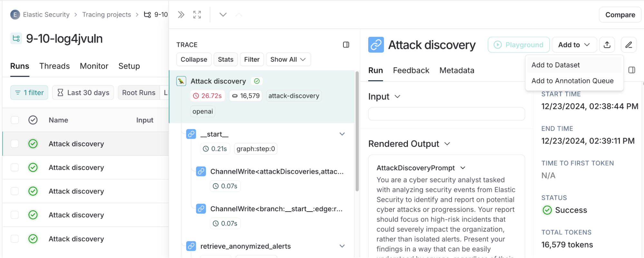Screen dimensions: 644x258
Task: Choose Add to Dataset
Action: [574, 65]
